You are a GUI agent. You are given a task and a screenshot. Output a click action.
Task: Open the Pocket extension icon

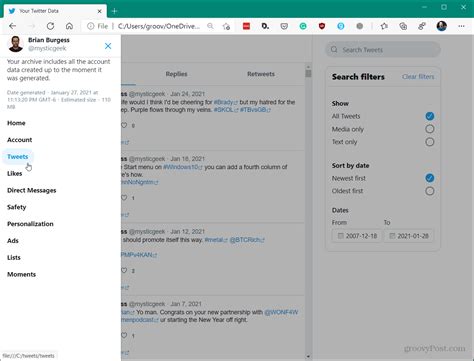(x=284, y=26)
